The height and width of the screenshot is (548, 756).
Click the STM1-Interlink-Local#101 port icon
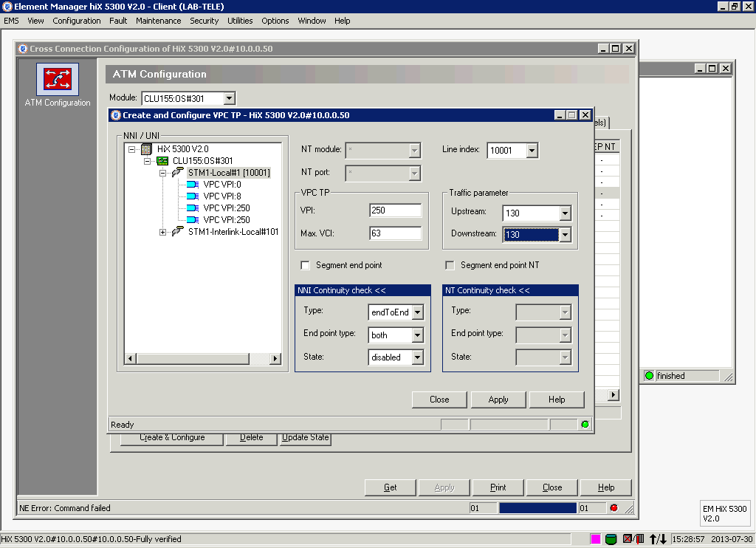177,232
